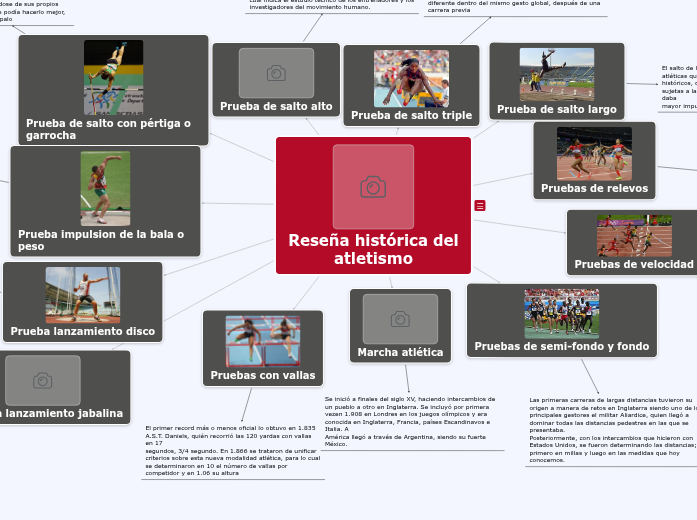Screen dimensions: 697x520
Task: Click the distance runners group photo
Action: 561,314
